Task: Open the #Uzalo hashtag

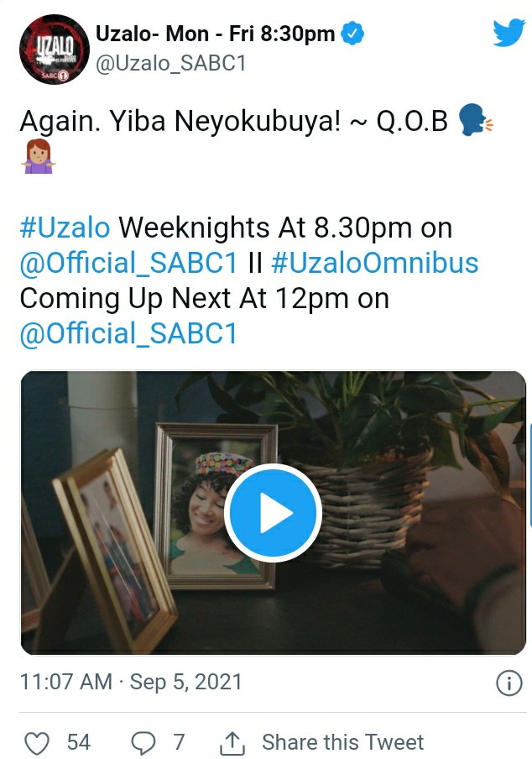Action: coord(65,228)
